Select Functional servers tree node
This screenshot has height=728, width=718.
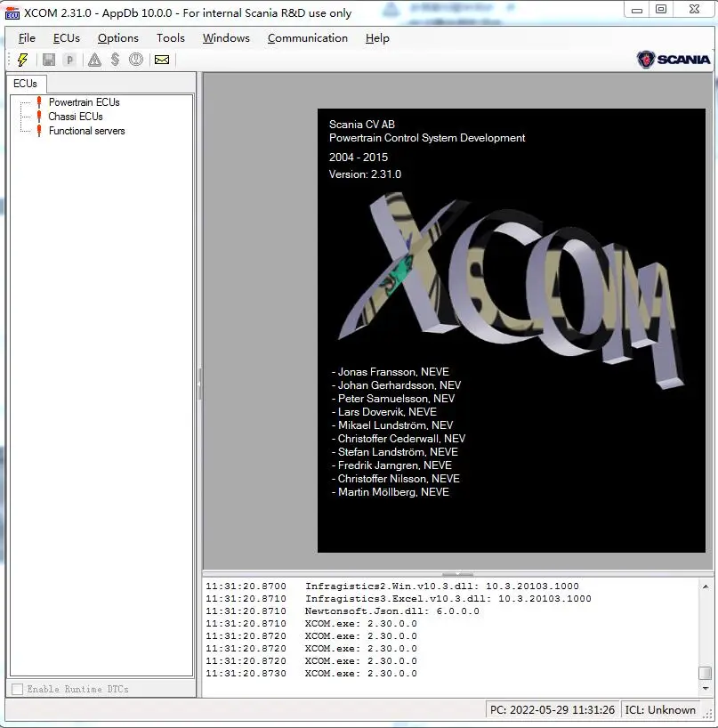tap(87, 131)
